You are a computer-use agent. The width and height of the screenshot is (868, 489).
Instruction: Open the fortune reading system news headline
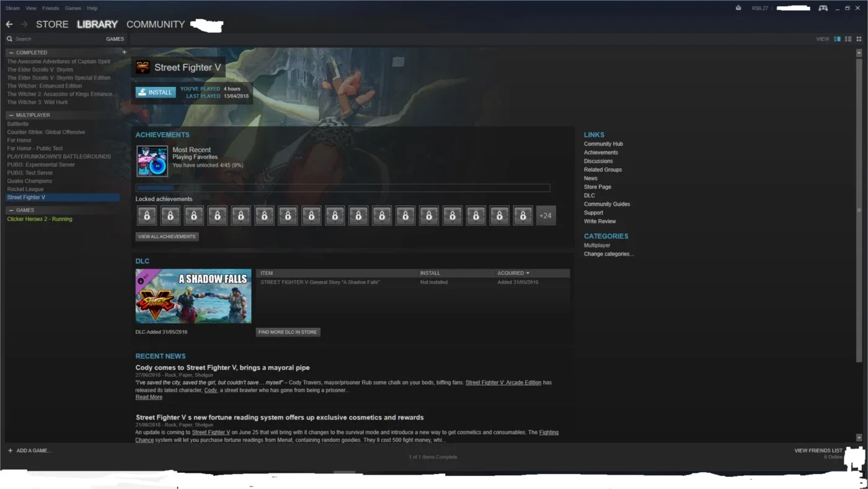(280, 418)
